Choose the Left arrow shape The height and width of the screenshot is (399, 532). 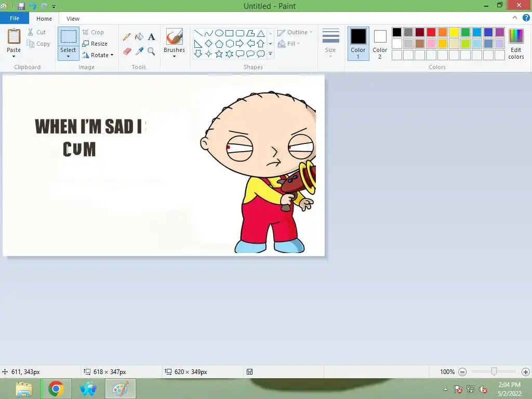point(250,44)
